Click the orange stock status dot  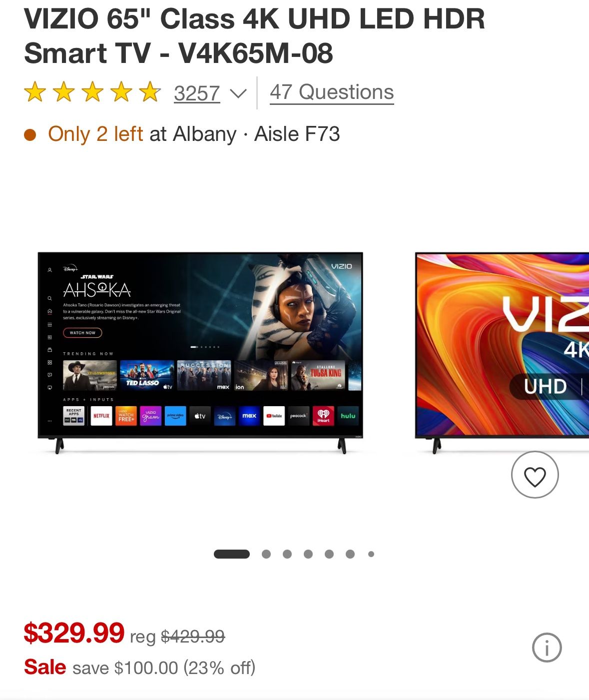click(x=30, y=135)
